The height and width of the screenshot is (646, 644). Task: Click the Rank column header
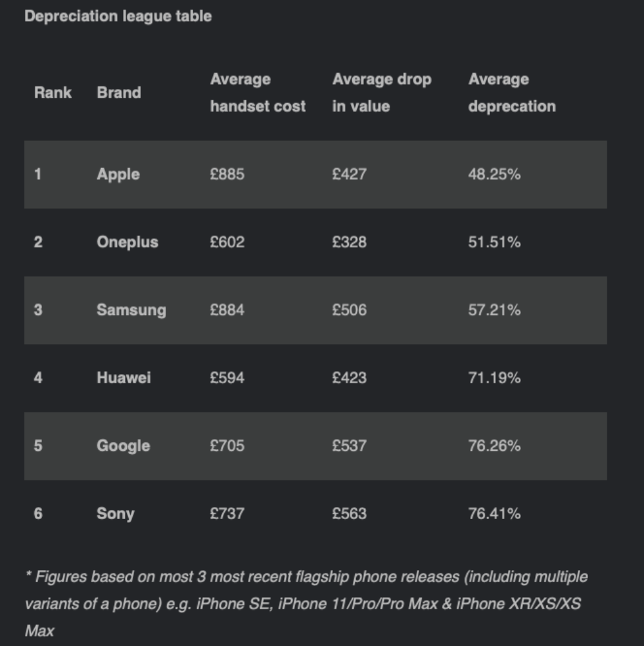[53, 93]
